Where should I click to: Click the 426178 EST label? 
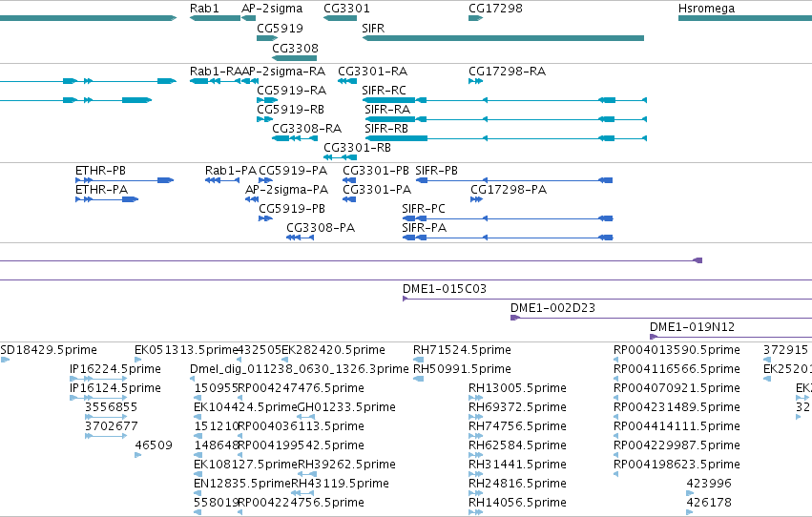709,503
